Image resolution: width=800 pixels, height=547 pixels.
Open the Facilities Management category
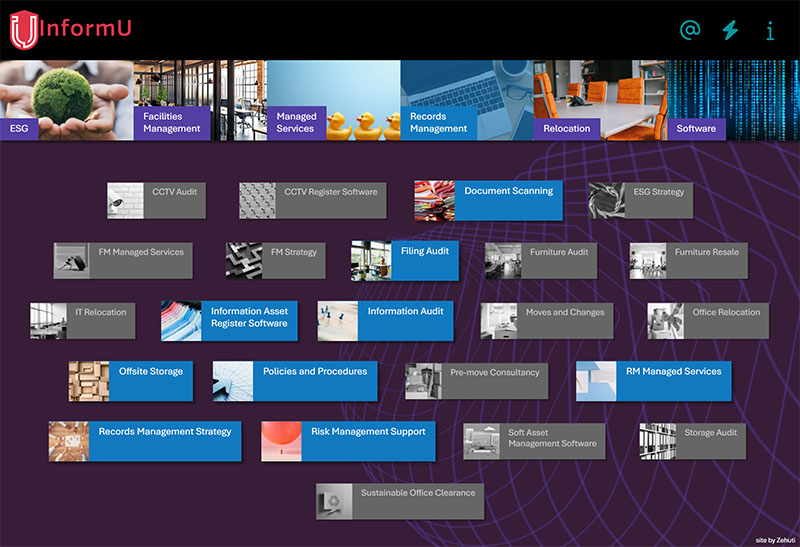pyautogui.click(x=171, y=122)
